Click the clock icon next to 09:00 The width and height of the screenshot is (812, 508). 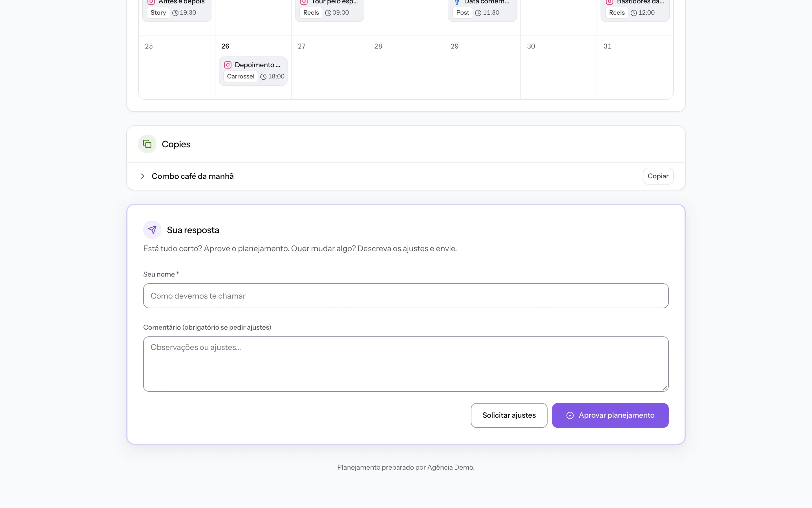pyautogui.click(x=328, y=13)
